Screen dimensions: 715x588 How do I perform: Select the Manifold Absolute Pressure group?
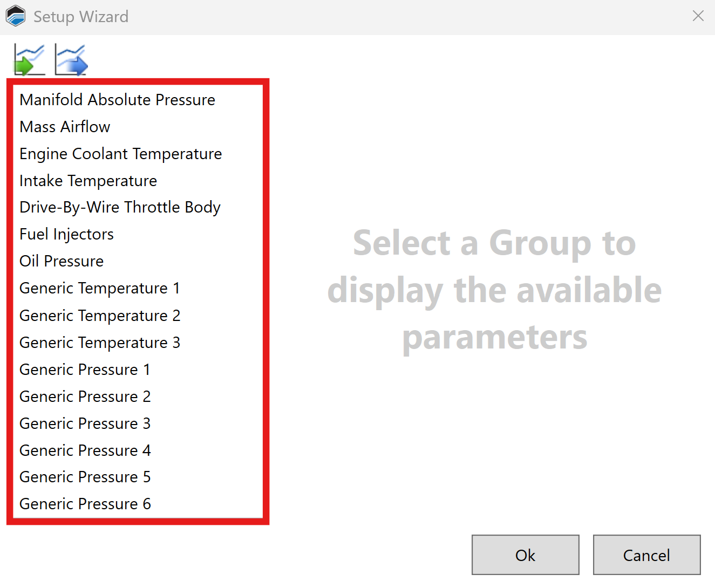click(117, 100)
